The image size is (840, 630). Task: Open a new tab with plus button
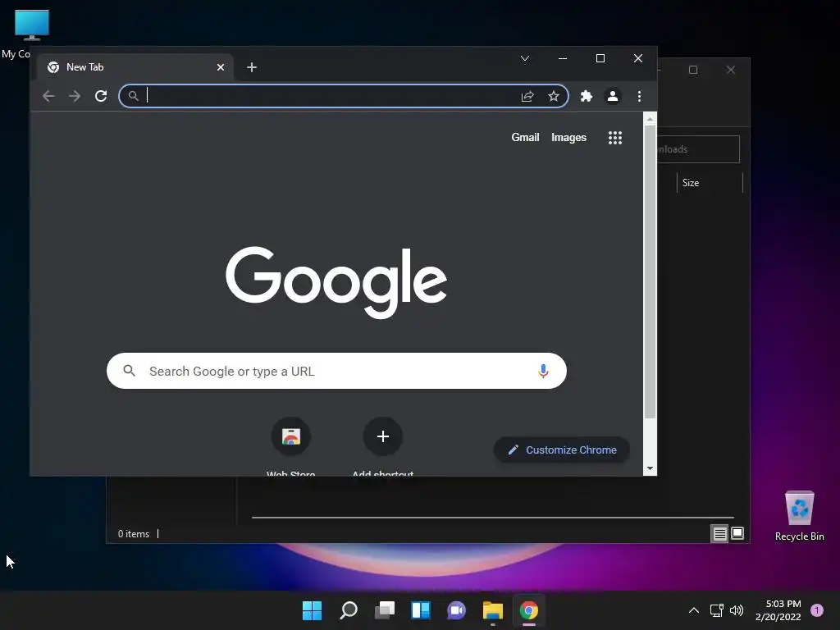coord(252,67)
